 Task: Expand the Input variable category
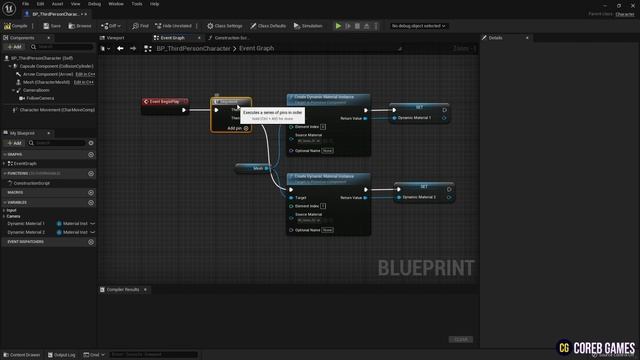4,210
